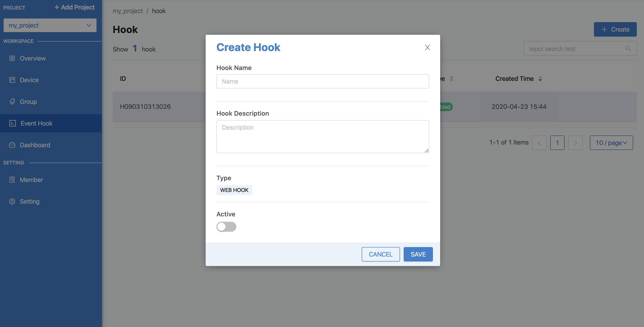Viewport: 644px width, 327px height.
Task: Open Device in the workspace menu
Action: coord(51,80)
